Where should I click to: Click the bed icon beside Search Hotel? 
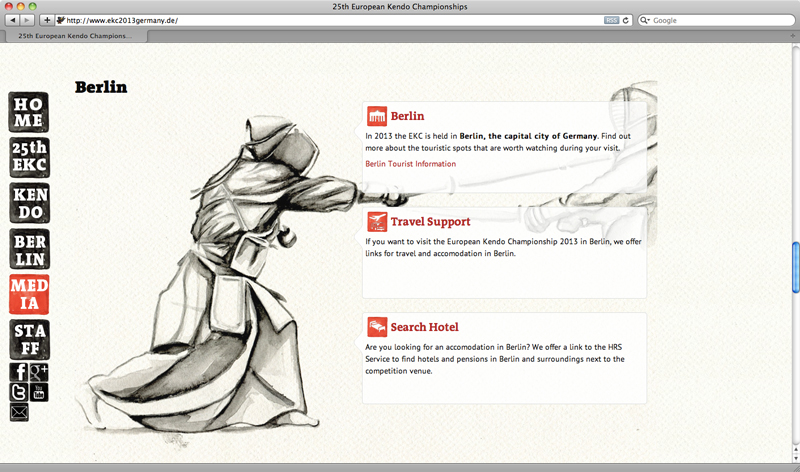pyautogui.click(x=377, y=327)
